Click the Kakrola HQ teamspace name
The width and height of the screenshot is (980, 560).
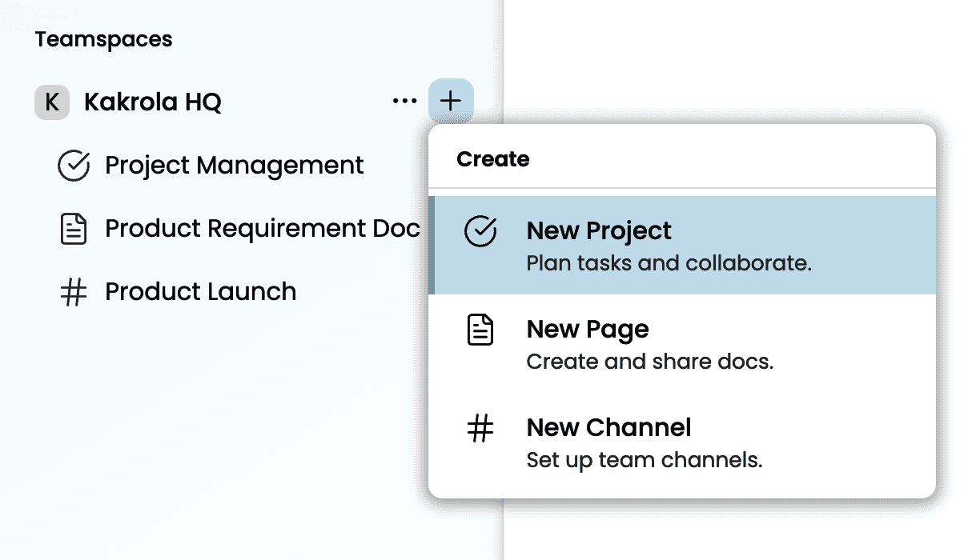(153, 102)
